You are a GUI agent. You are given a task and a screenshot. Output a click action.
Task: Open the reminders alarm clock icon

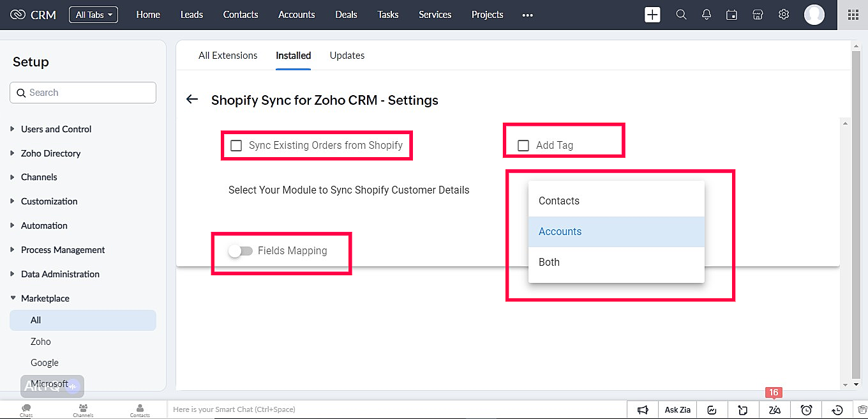(x=806, y=409)
